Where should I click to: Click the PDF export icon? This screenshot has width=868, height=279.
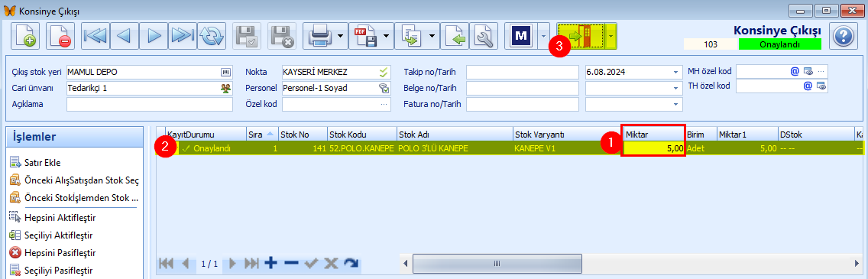pyautogui.click(x=366, y=37)
